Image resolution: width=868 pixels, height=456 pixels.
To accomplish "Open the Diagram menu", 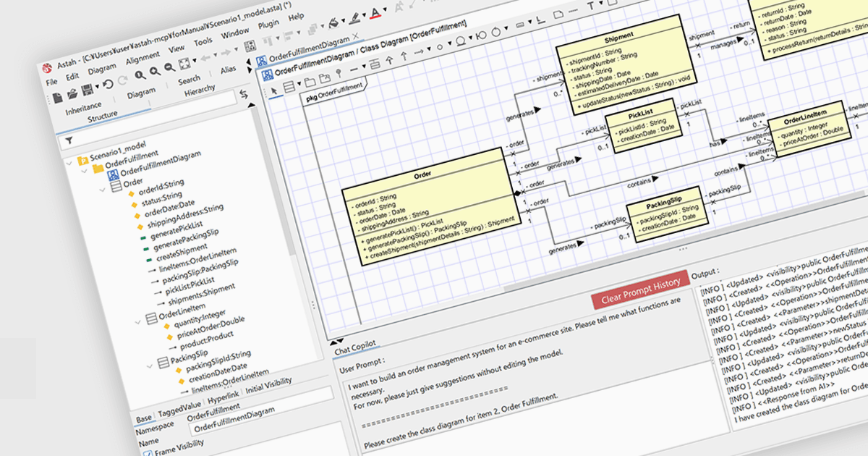I will pos(102,69).
